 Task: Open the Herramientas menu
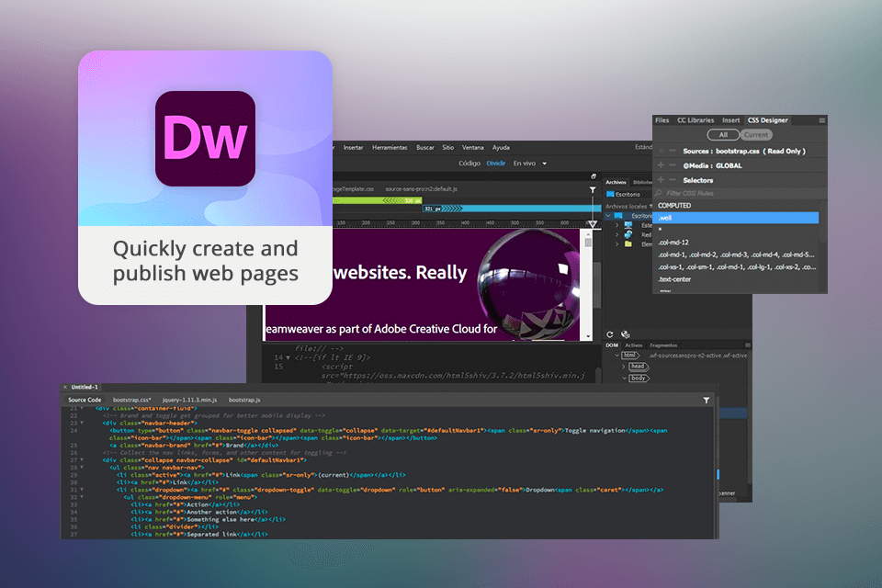pyautogui.click(x=390, y=147)
